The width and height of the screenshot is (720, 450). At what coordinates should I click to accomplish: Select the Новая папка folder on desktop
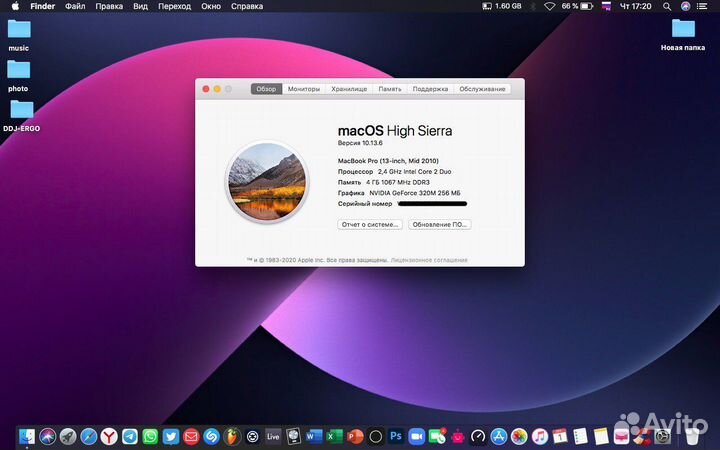pos(683,35)
